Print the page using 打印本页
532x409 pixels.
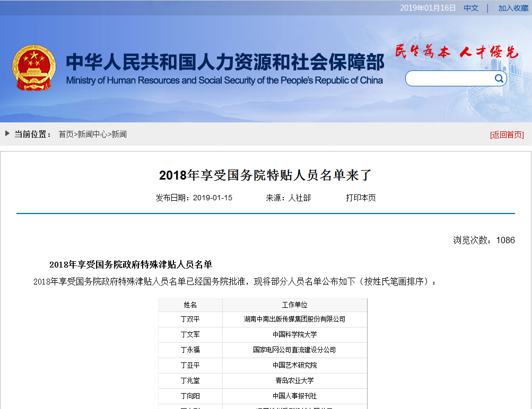[x=361, y=198]
